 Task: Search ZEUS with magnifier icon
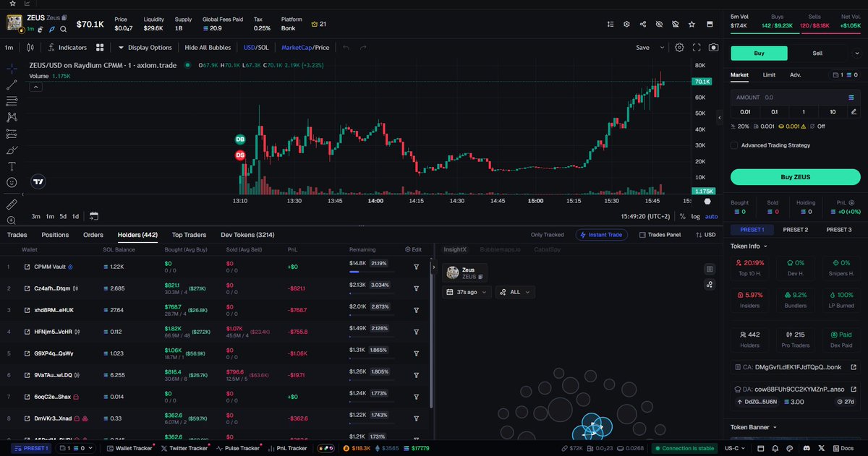click(x=64, y=29)
